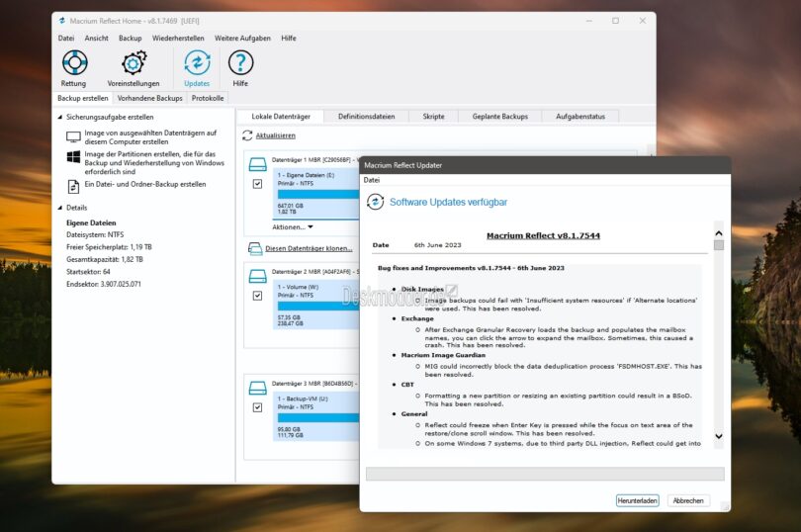Viewport: 801px width, 532px height.
Task: Switch to the Vorhandene Backups tab
Action: click(149, 98)
